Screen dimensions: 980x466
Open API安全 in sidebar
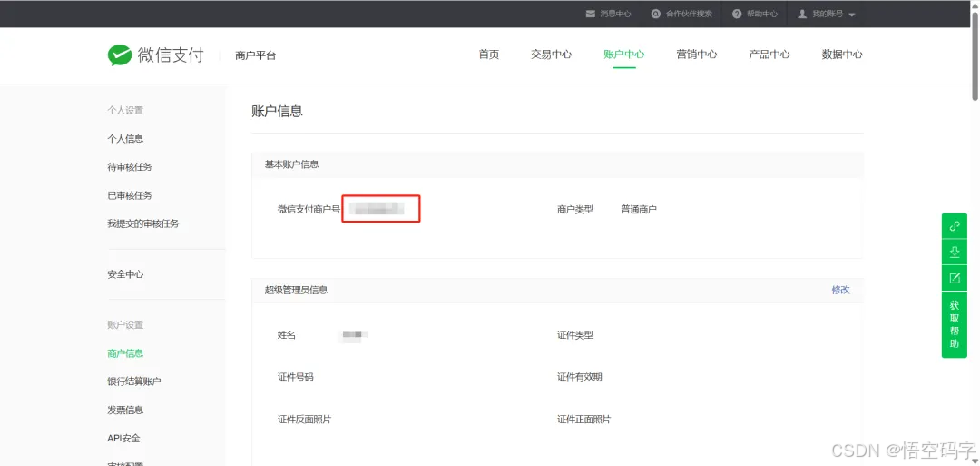tap(123, 439)
